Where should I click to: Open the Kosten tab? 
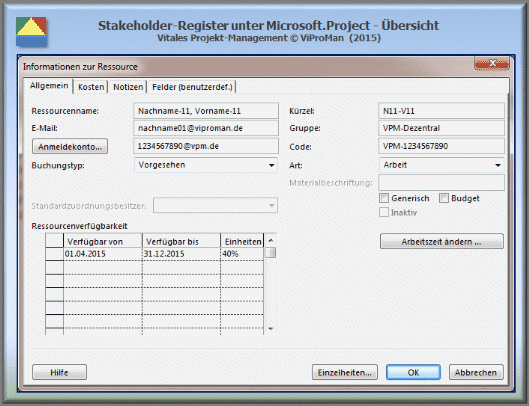coord(91,87)
